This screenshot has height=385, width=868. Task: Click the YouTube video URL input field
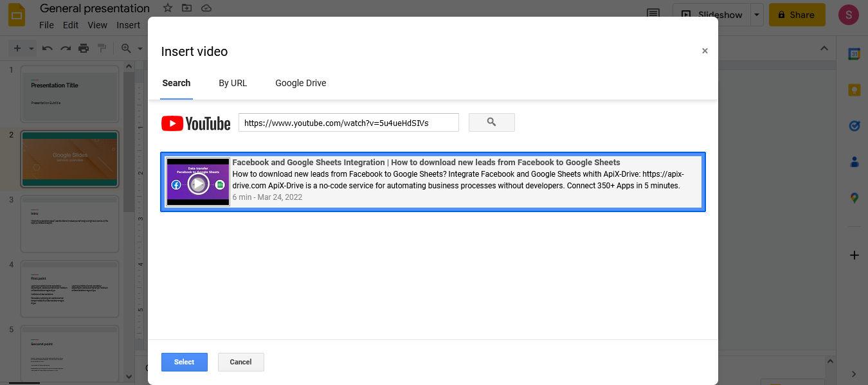(x=348, y=122)
